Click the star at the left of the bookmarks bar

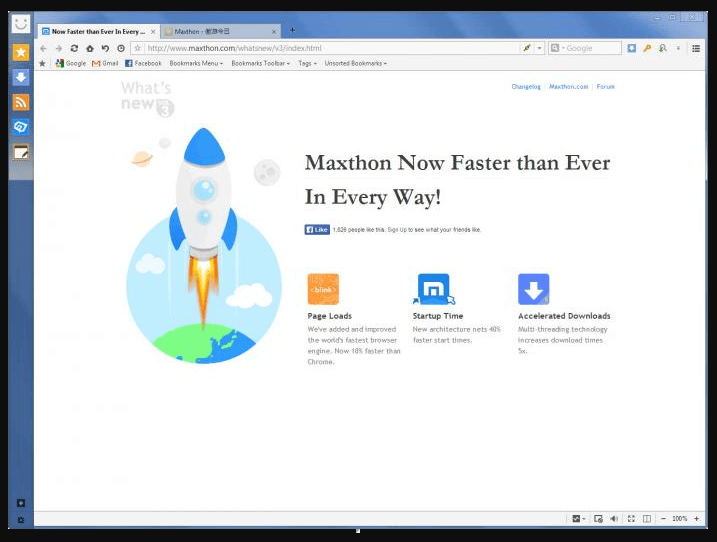[42, 63]
